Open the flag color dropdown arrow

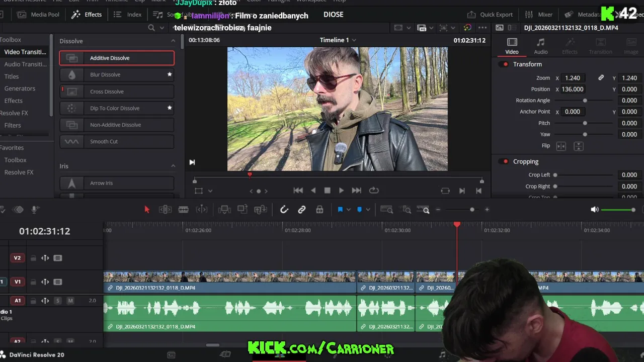click(348, 210)
